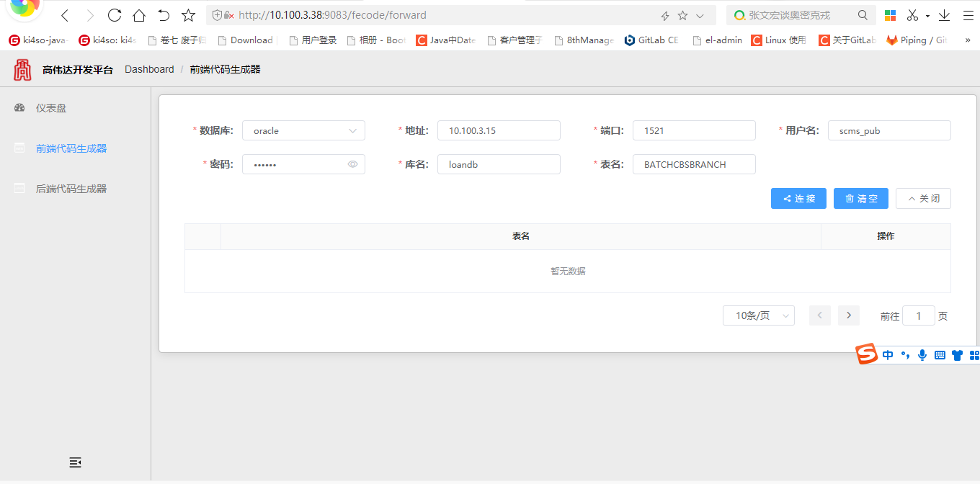Click the Dashboard breadcrumb link
The height and width of the screenshot is (484, 980).
tap(149, 69)
